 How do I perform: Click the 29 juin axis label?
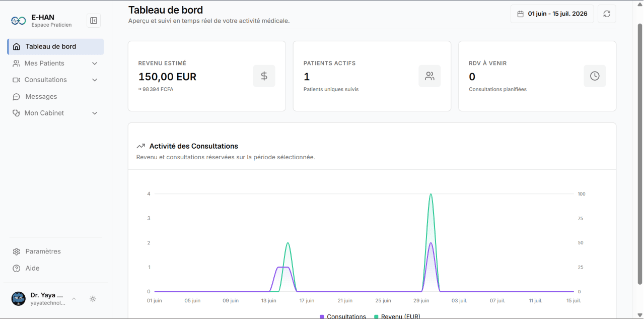click(x=421, y=301)
